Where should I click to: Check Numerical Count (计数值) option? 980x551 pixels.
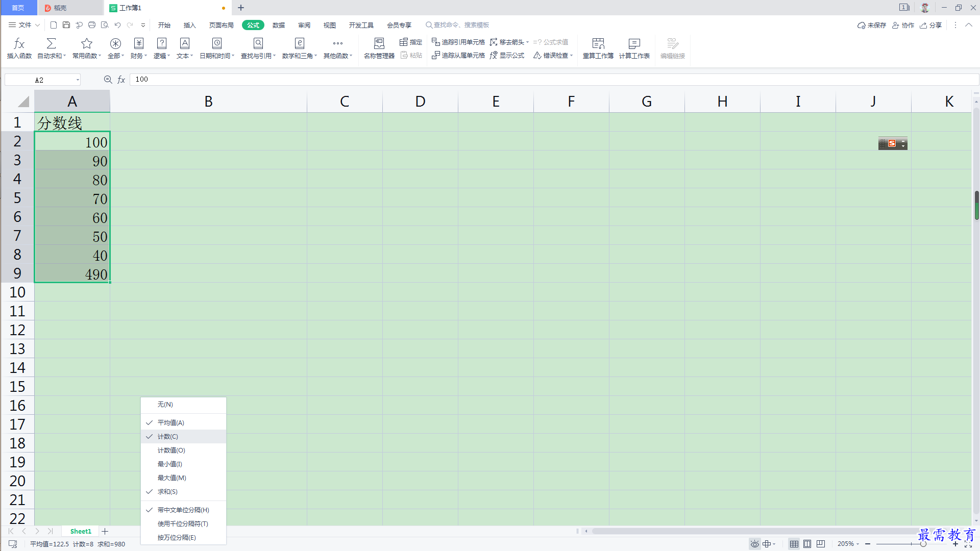[x=183, y=450]
